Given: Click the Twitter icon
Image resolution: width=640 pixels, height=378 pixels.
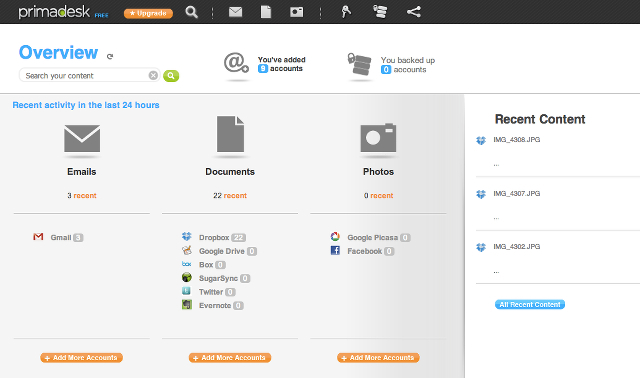Looking at the screenshot, I should [x=187, y=291].
